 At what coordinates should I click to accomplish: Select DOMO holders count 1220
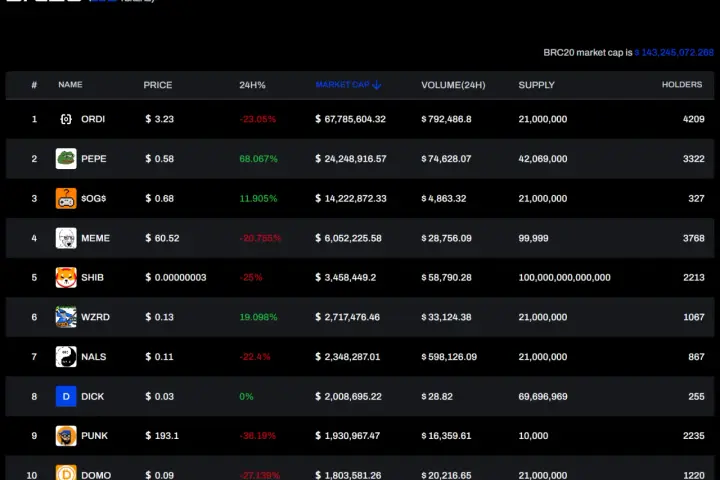[693, 475]
